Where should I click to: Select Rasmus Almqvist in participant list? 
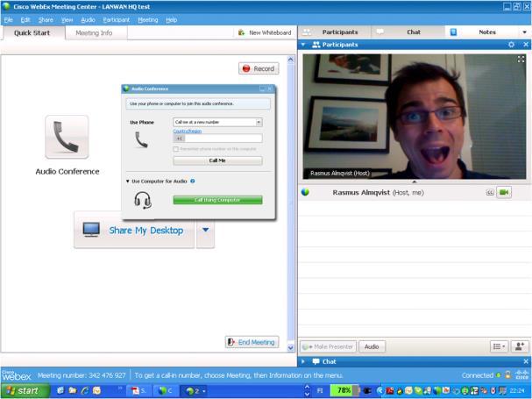pyautogui.click(x=415, y=193)
